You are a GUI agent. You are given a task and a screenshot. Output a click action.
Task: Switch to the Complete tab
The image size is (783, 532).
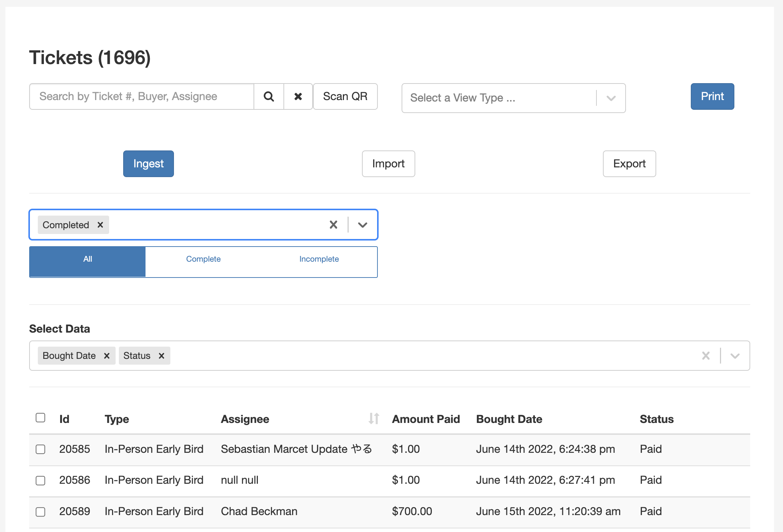(x=203, y=259)
